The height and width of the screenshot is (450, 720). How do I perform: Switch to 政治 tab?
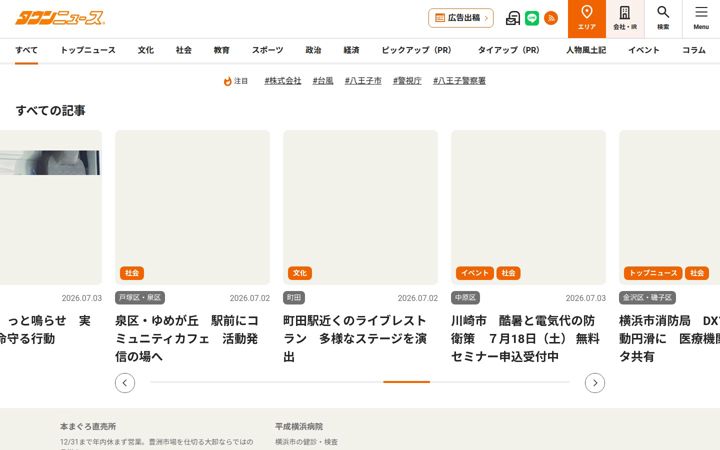point(313,50)
